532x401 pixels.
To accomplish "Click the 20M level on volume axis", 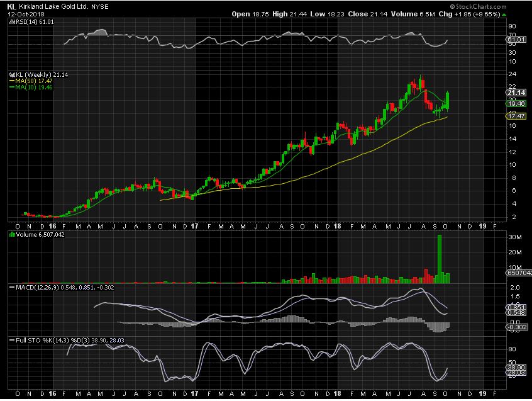I will (x=514, y=252).
